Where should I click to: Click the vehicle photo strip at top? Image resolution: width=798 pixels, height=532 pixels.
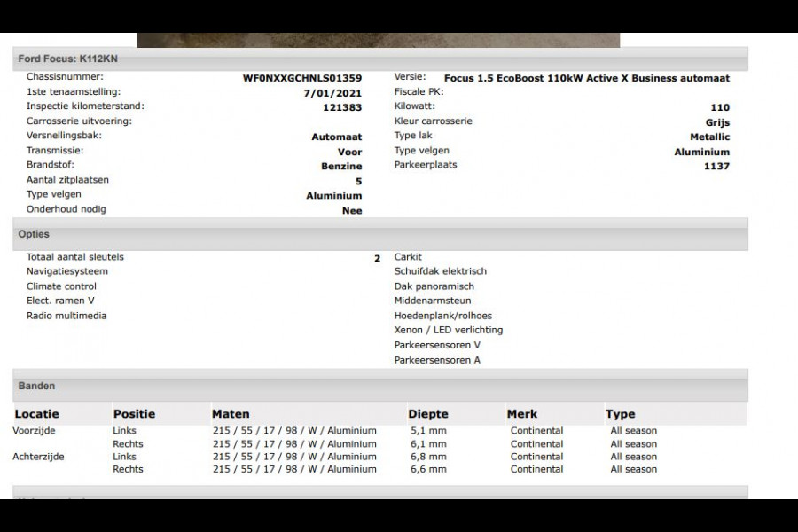(378, 40)
